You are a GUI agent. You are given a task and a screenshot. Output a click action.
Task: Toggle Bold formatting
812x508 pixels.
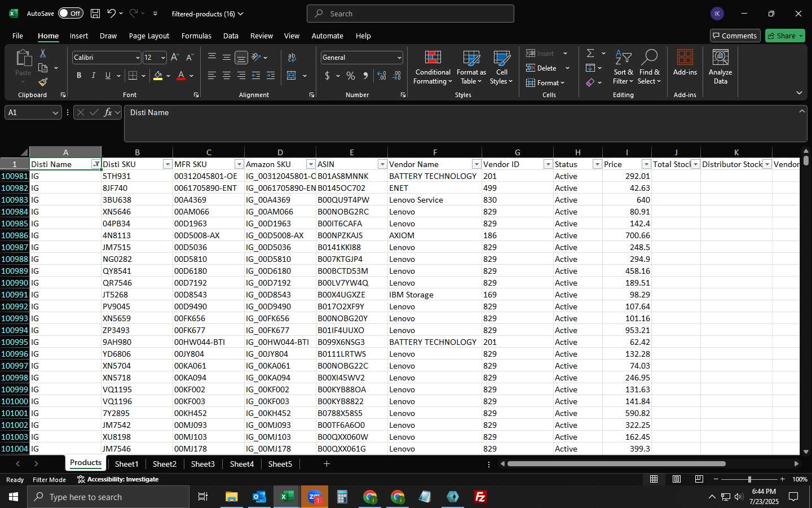pyautogui.click(x=79, y=76)
